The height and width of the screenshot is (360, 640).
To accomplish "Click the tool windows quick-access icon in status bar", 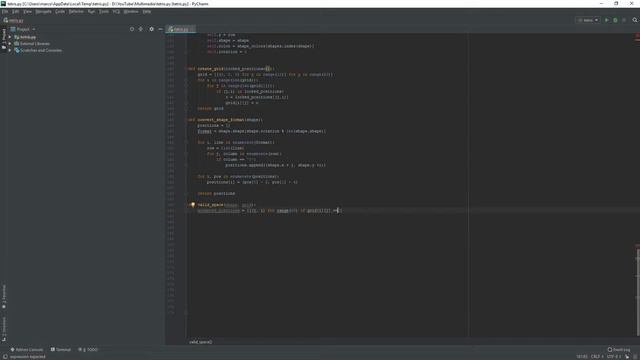I will coord(5,357).
